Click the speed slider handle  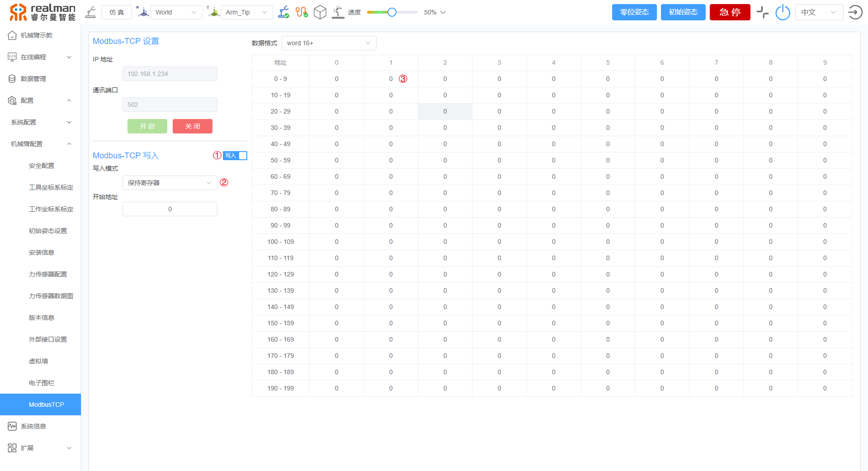392,12
